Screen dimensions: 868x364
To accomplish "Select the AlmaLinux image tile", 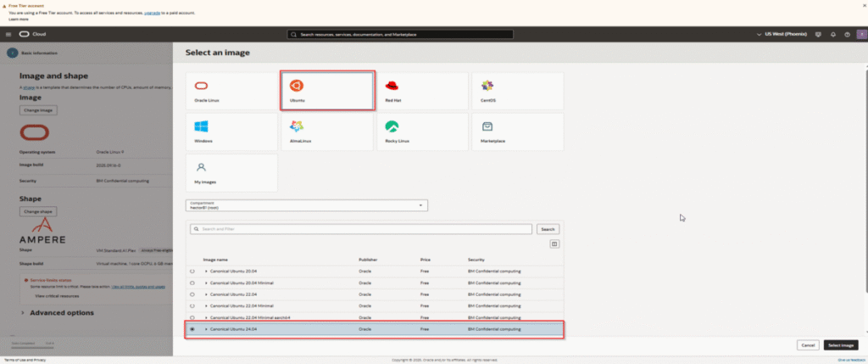I will (327, 131).
